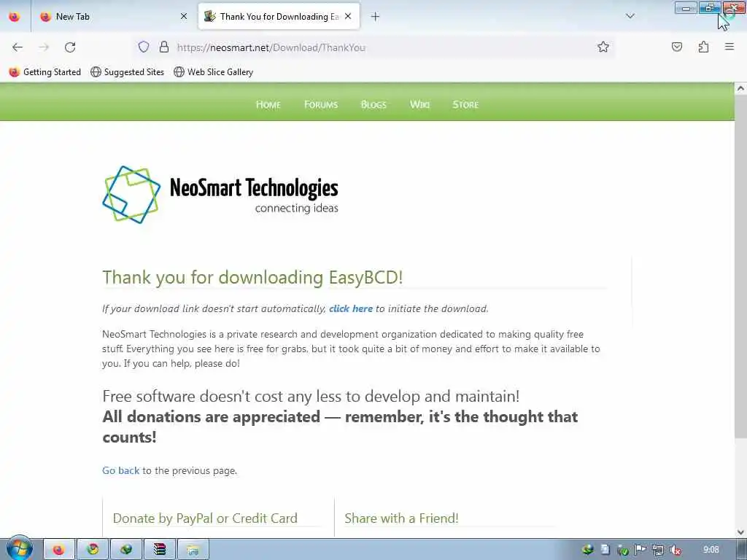Open the tracking protection shield icon
747x560 pixels.
click(x=144, y=47)
